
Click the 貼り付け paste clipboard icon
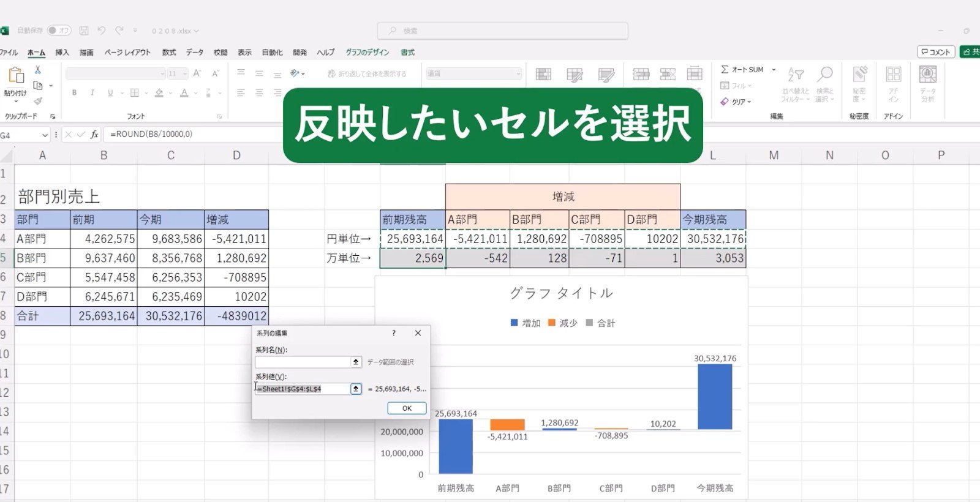16,76
